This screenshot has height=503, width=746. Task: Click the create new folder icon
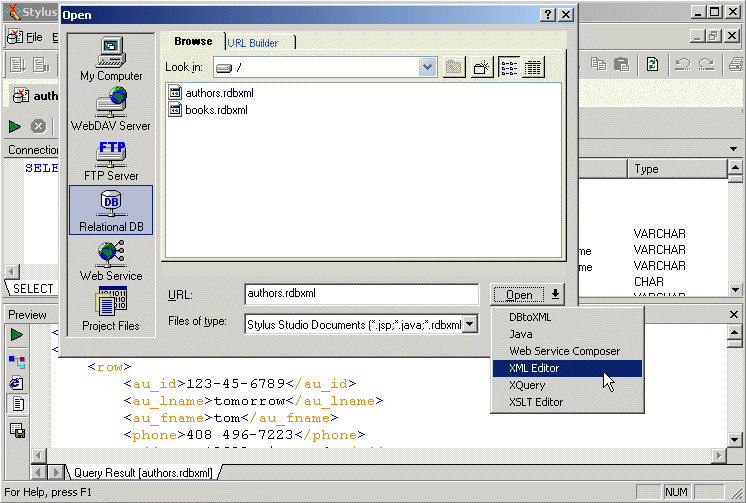(482, 67)
